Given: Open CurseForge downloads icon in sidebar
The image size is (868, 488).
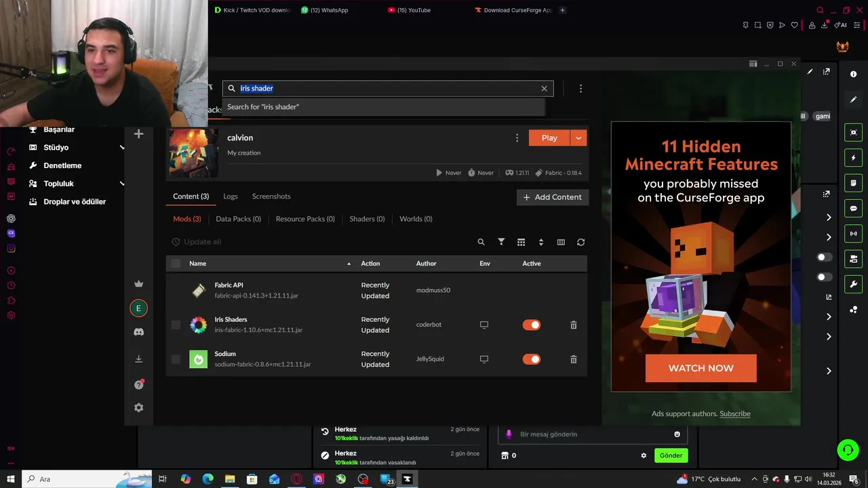Looking at the screenshot, I should click(138, 359).
